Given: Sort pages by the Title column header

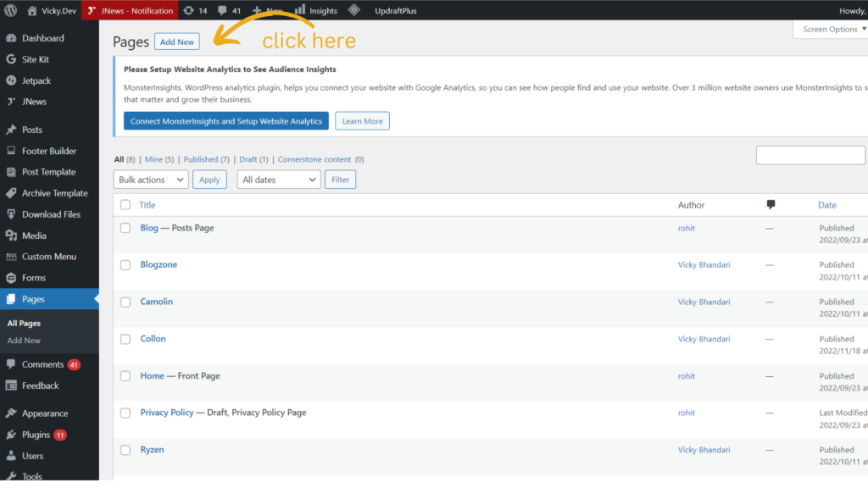Looking at the screenshot, I should pyautogui.click(x=147, y=205).
